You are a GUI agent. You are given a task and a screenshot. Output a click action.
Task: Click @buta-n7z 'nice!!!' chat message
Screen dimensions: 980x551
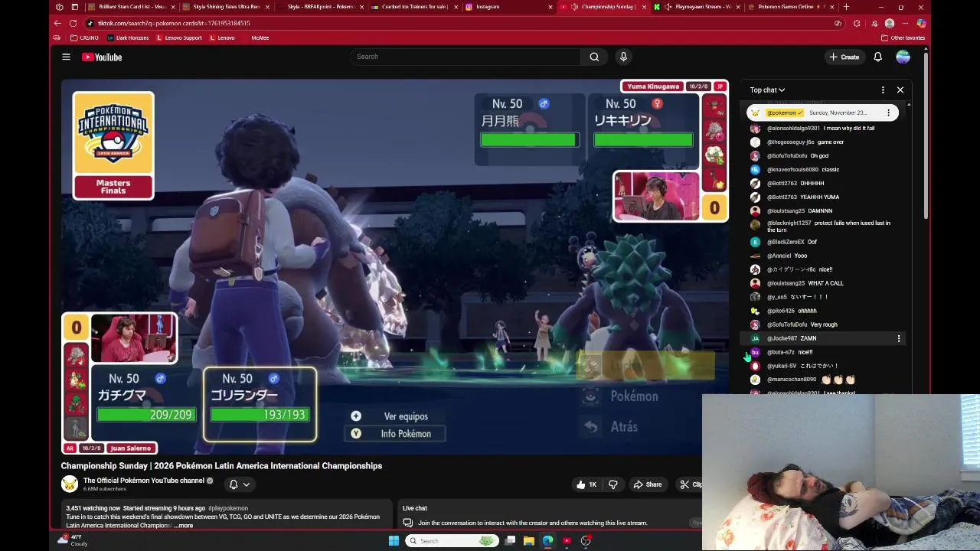tap(790, 352)
